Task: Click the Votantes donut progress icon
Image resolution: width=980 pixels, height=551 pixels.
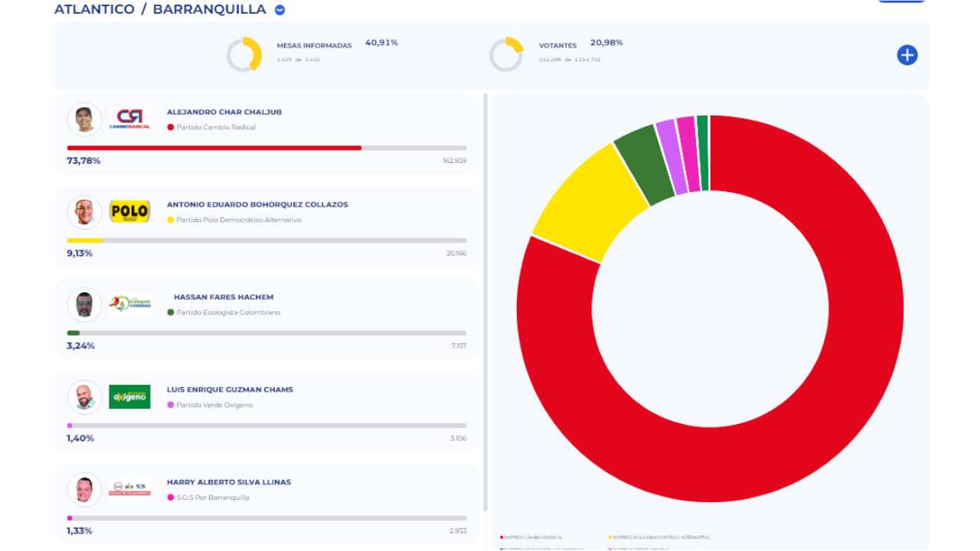Action: pyautogui.click(x=506, y=55)
